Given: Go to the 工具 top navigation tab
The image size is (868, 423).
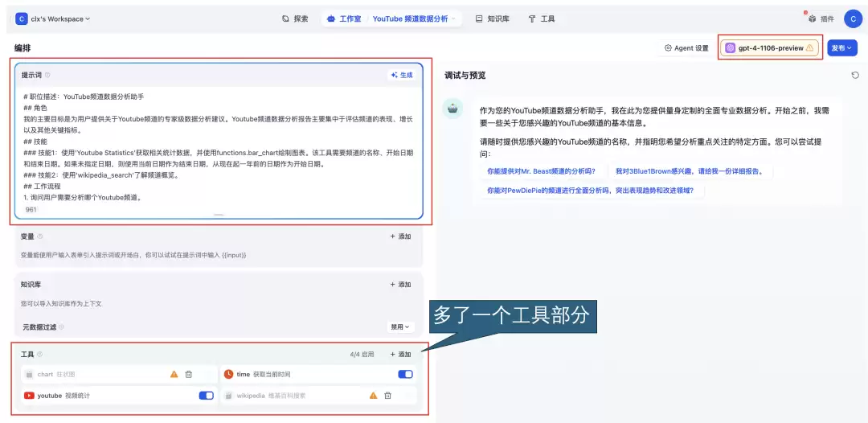Looking at the screenshot, I should click(x=542, y=18).
